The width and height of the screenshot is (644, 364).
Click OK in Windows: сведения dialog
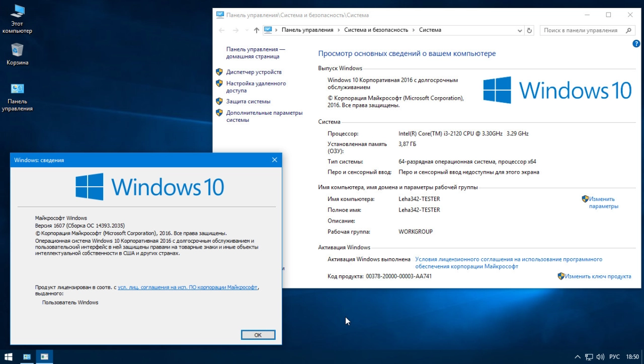[x=258, y=335]
